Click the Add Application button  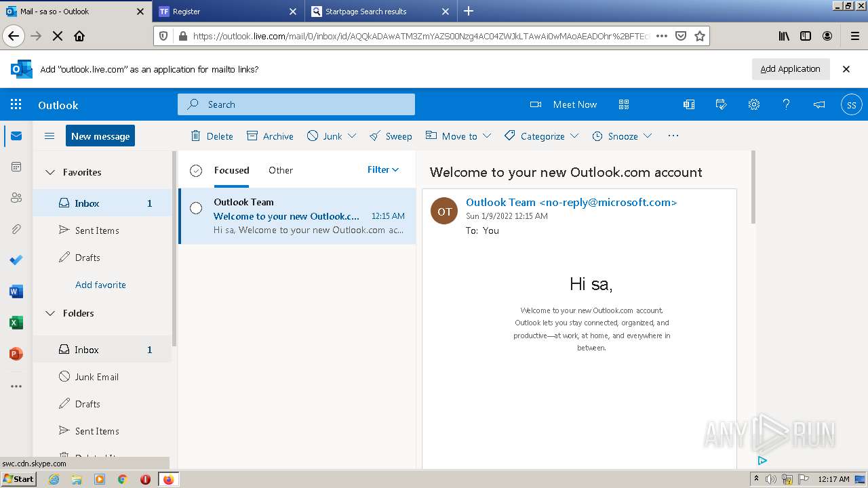tap(790, 68)
